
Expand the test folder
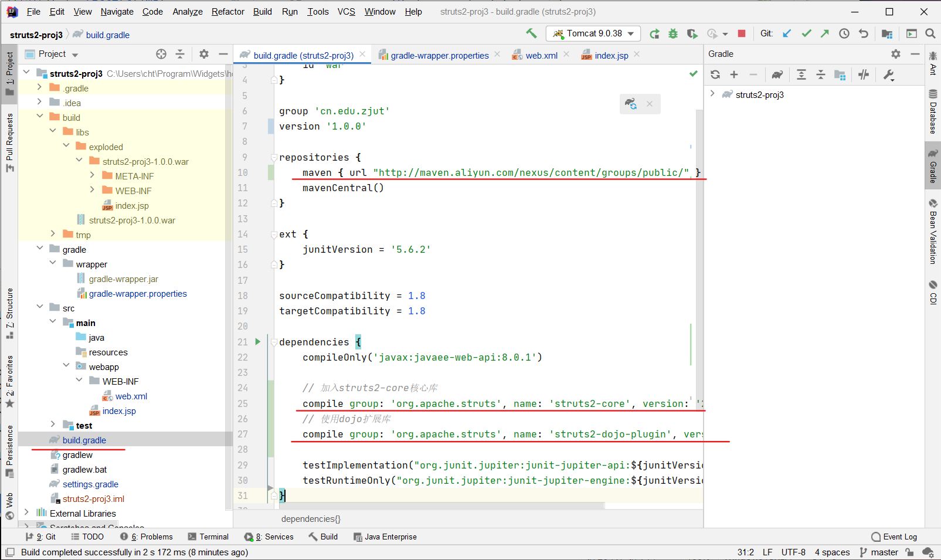pyautogui.click(x=53, y=425)
